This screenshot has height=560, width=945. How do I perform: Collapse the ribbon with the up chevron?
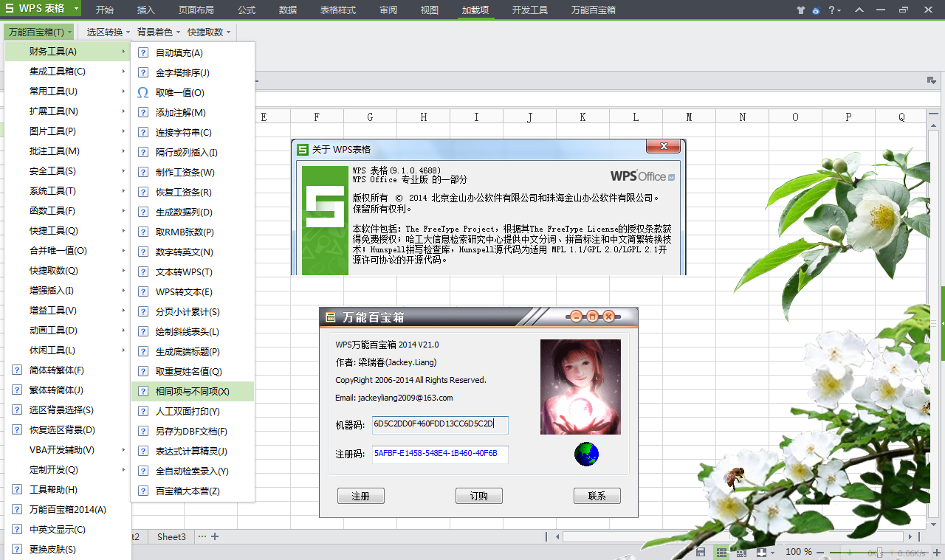859,10
